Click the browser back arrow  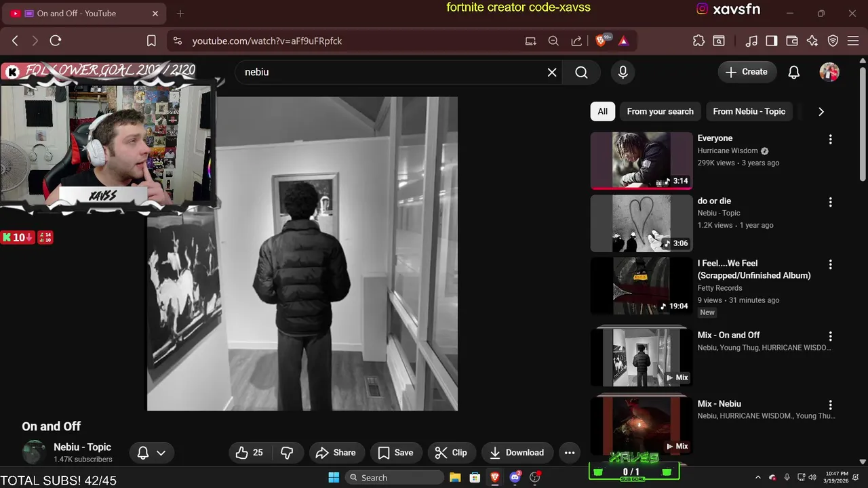point(15,41)
